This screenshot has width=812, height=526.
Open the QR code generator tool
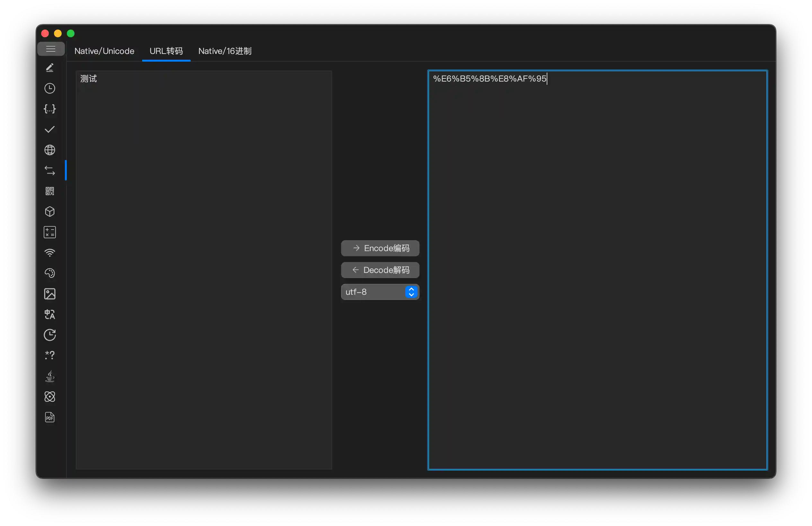coord(50,191)
